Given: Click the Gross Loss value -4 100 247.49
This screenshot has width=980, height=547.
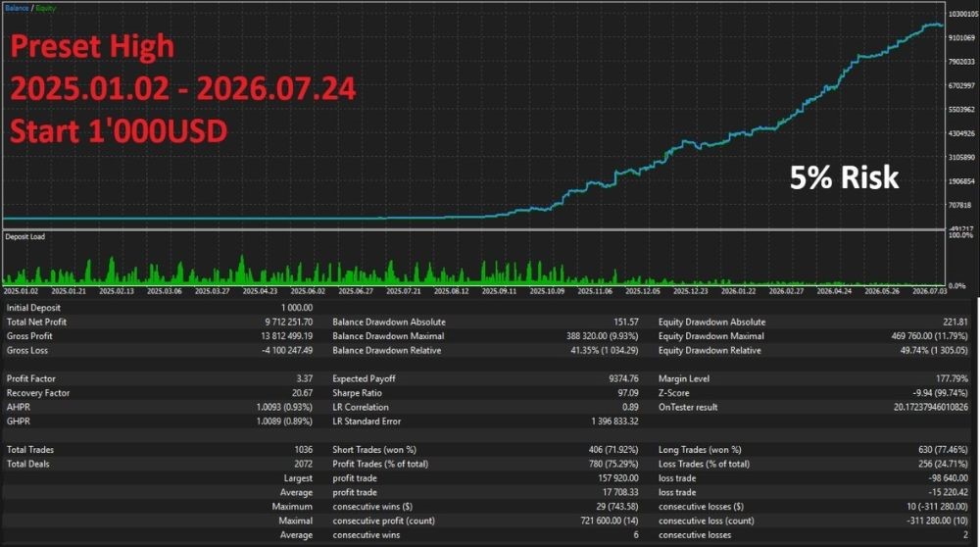Looking at the screenshot, I should coord(287,351).
